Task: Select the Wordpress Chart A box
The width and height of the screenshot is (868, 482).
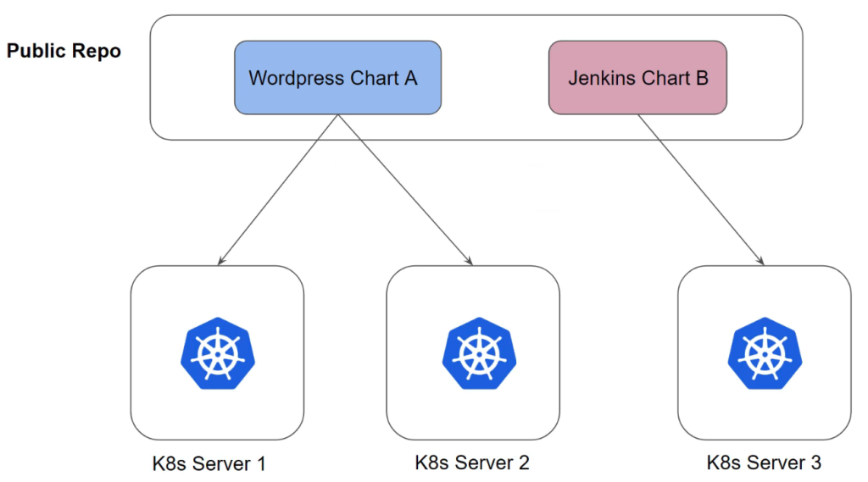Action: 337,77
